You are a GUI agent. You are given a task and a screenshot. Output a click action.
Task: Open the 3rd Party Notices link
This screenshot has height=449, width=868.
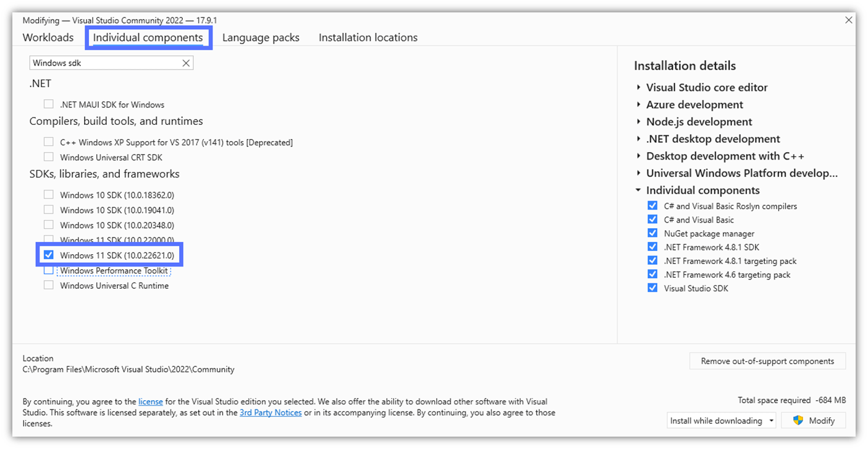pos(271,412)
